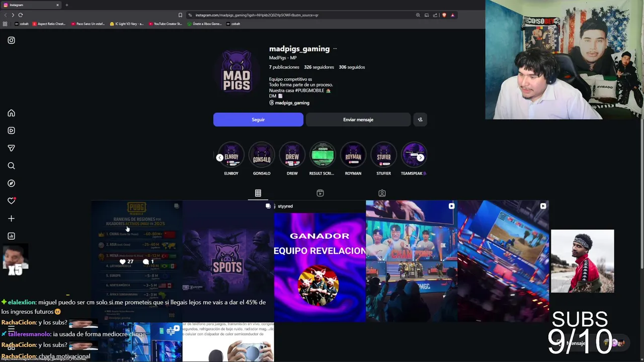
Task: Click picture-in-picture icon in address bar
Action: 427,15
